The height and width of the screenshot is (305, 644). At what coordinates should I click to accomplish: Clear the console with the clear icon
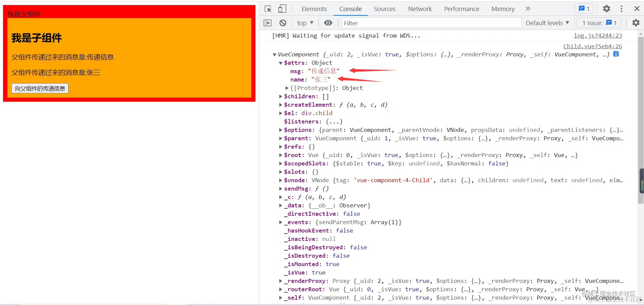pyautogui.click(x=283, y=23)
